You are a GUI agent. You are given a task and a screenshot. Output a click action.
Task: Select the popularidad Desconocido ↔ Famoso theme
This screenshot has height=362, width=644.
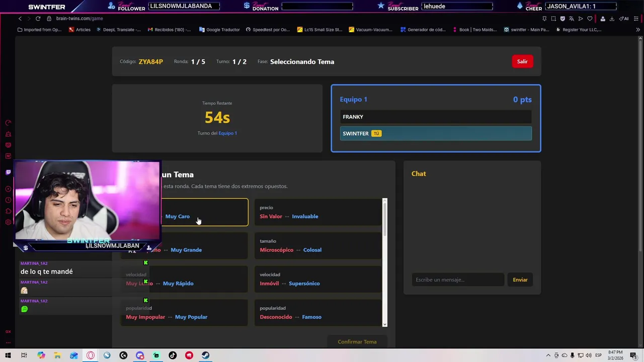318,313
